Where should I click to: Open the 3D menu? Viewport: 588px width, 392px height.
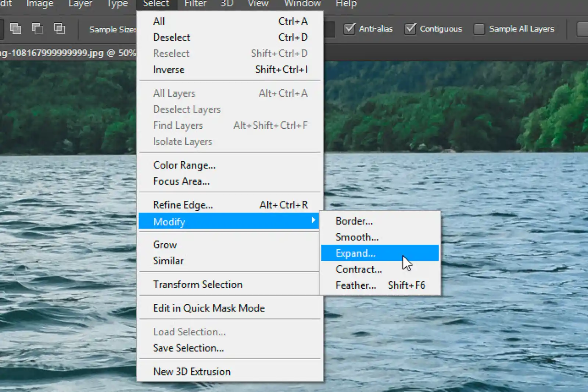click(x=227, y=4)
